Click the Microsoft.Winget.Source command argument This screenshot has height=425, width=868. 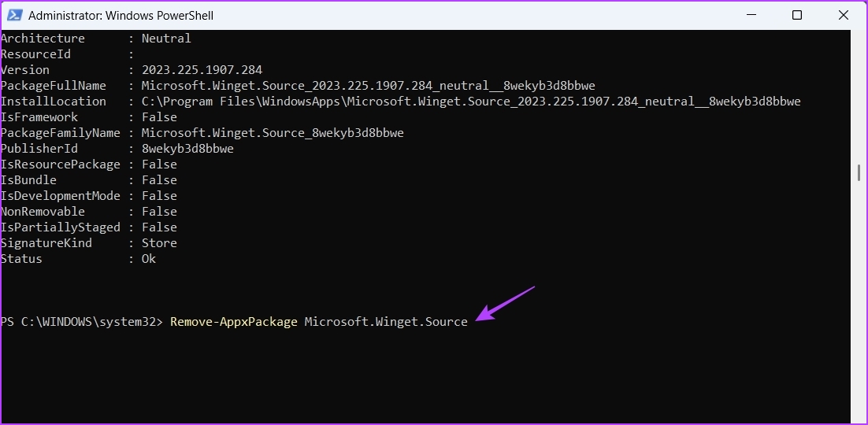click(386, 322)
